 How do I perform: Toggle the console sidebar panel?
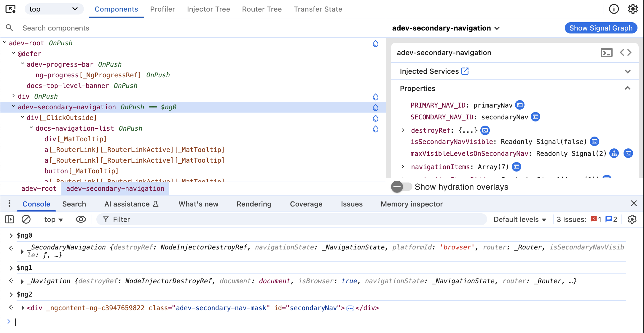(9, 219)
